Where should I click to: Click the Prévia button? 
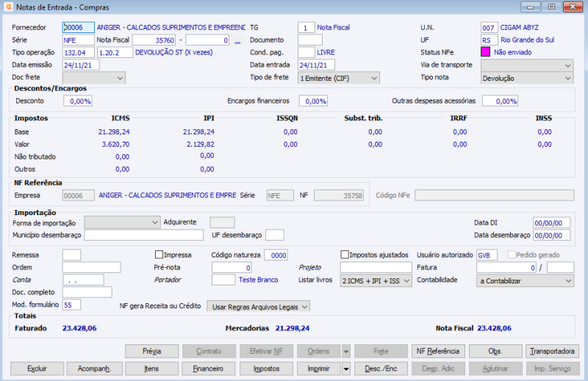point(152,352)
